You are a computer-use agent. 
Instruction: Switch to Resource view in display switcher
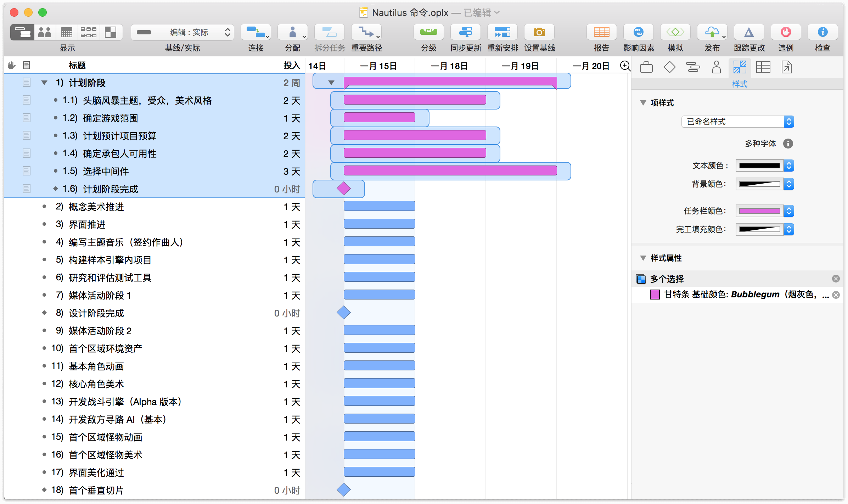pos(45,33)
